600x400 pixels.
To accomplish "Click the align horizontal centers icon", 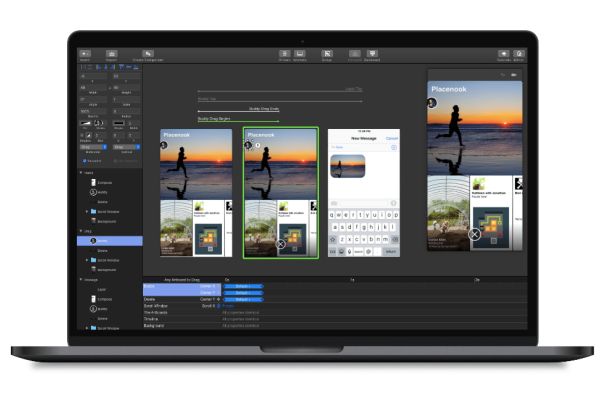I will (106, 67).
